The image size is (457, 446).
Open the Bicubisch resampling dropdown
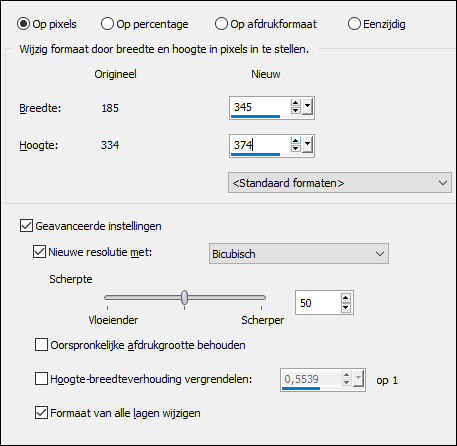pyautogui.click(x=299, y=254)
